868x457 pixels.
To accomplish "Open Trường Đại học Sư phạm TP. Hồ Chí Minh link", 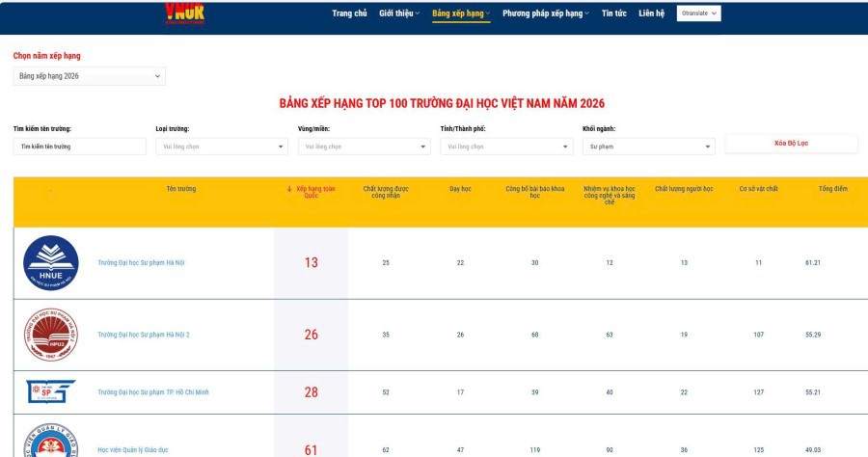I will (152, 392).
